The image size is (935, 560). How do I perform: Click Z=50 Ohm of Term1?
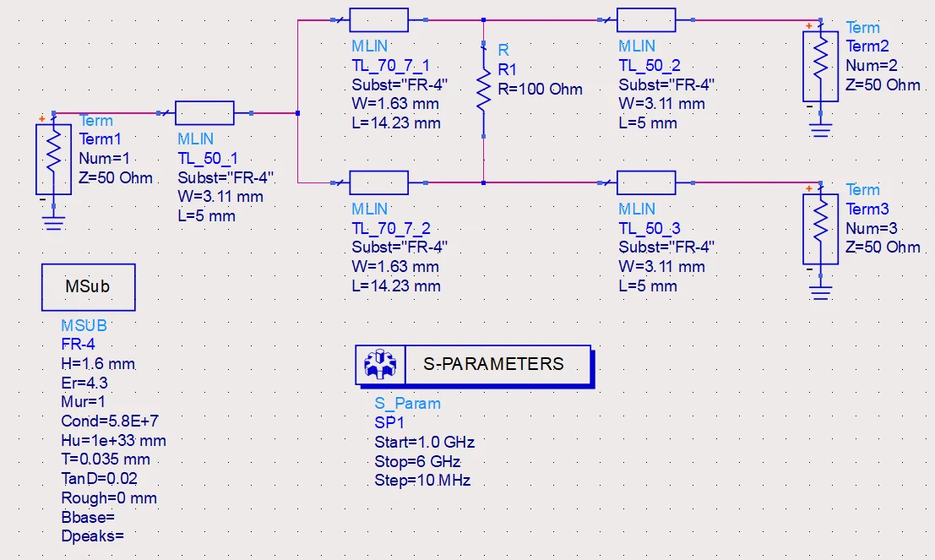[116, 177]
